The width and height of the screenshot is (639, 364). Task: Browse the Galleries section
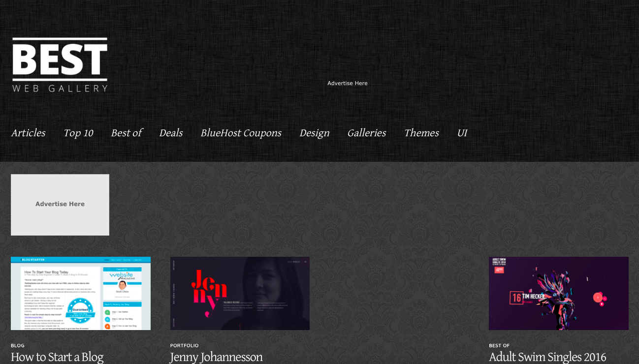point(366,133)
